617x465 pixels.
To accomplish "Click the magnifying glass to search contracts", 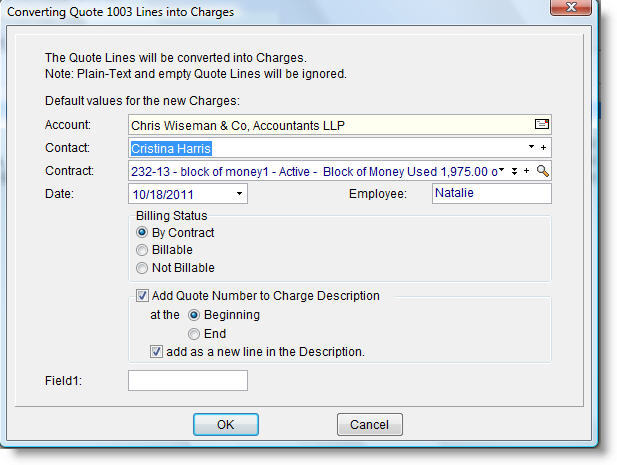I will click(543, 171).
